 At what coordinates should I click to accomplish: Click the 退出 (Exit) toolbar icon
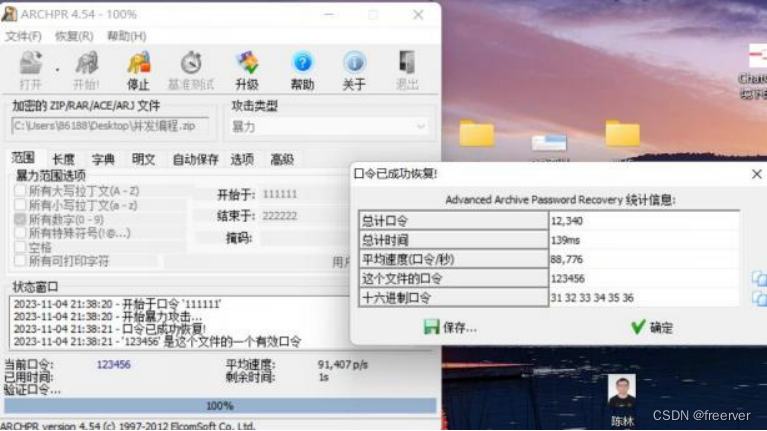coord(407,70)
